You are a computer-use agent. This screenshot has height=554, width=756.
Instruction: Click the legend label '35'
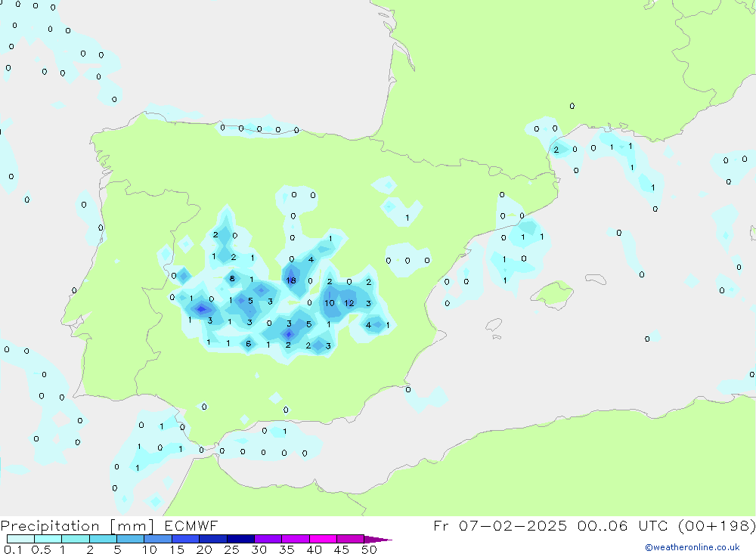pos(287,549)
